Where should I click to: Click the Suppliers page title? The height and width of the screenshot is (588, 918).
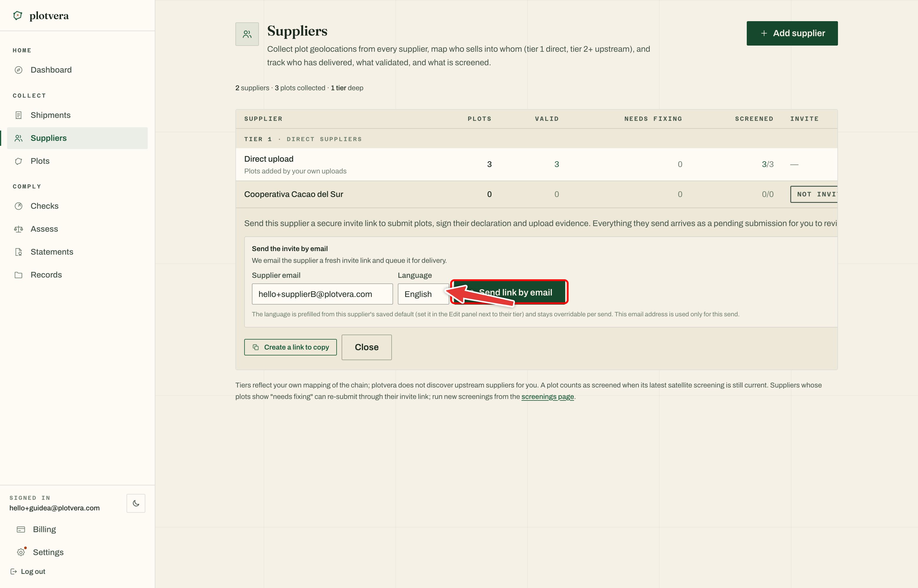297,31
